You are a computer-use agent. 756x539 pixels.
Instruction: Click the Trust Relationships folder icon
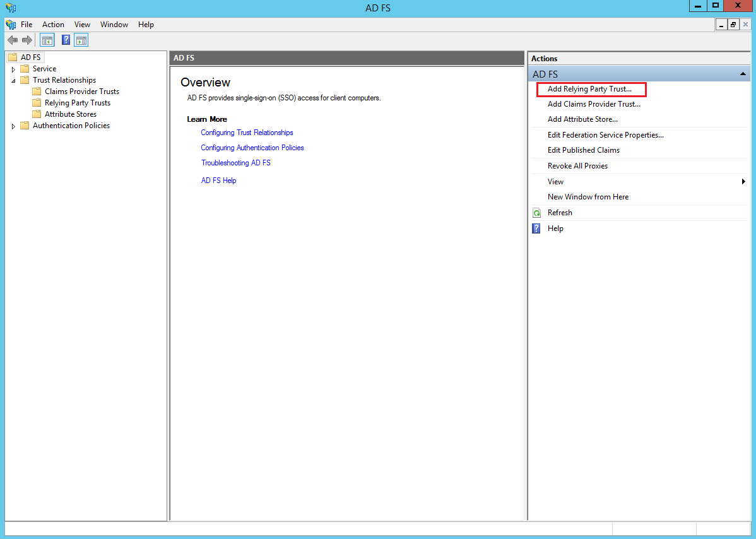pyautogui.click(x=25, y=80)
